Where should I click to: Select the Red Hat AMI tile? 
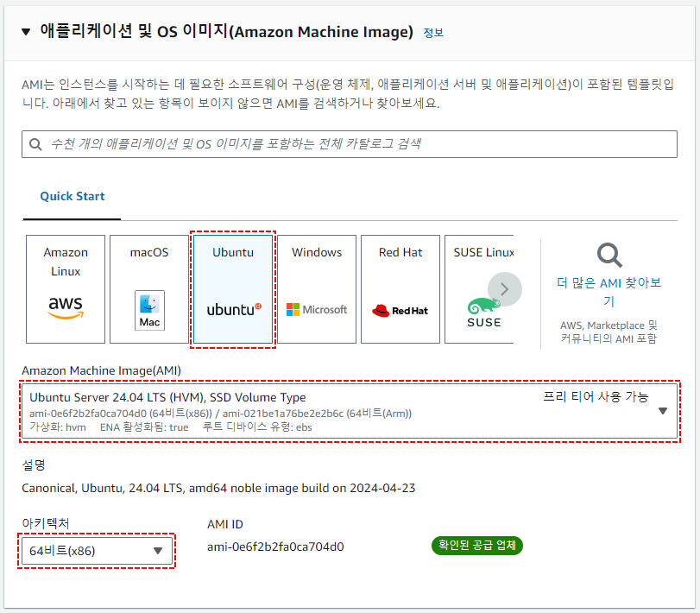tap(400, 289)
